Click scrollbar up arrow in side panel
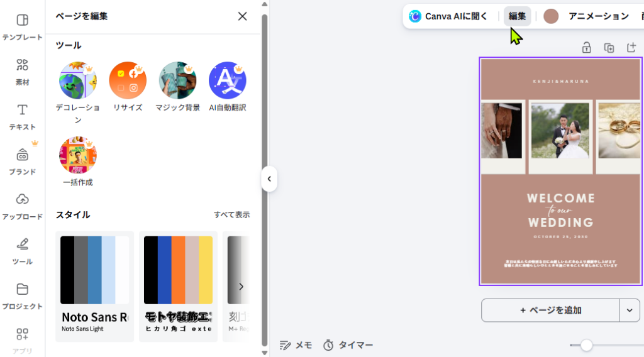The image size is (644, 357). coord(265,4)
